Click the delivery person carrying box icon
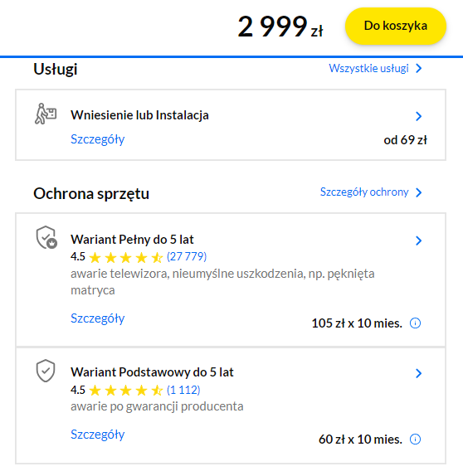Viewport: 463px width, 476px height. [46, 114]
